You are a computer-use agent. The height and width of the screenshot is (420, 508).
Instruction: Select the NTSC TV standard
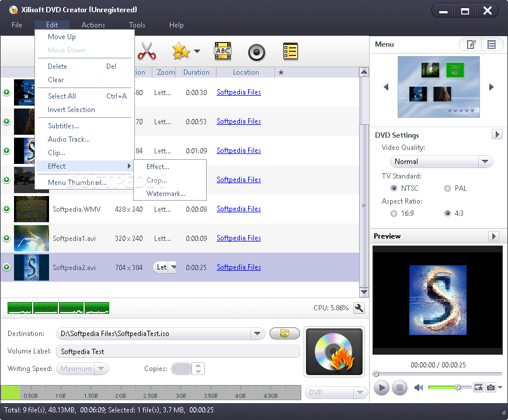394,188
